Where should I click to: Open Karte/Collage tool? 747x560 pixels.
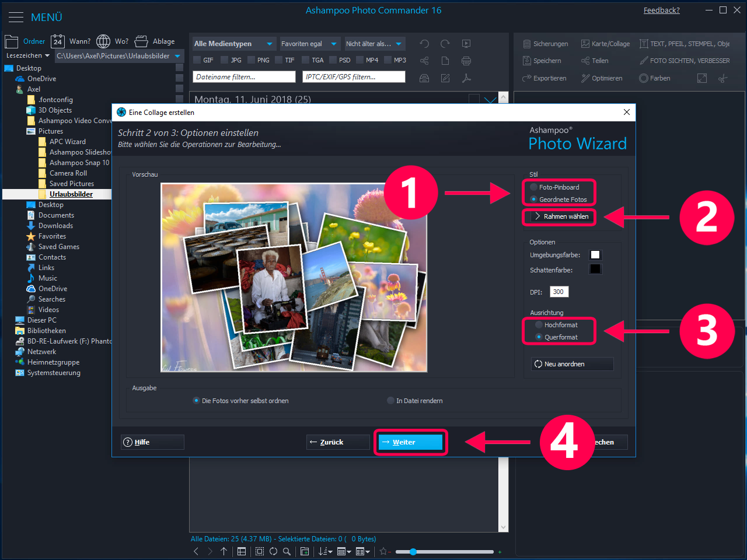tap(605, 44)
